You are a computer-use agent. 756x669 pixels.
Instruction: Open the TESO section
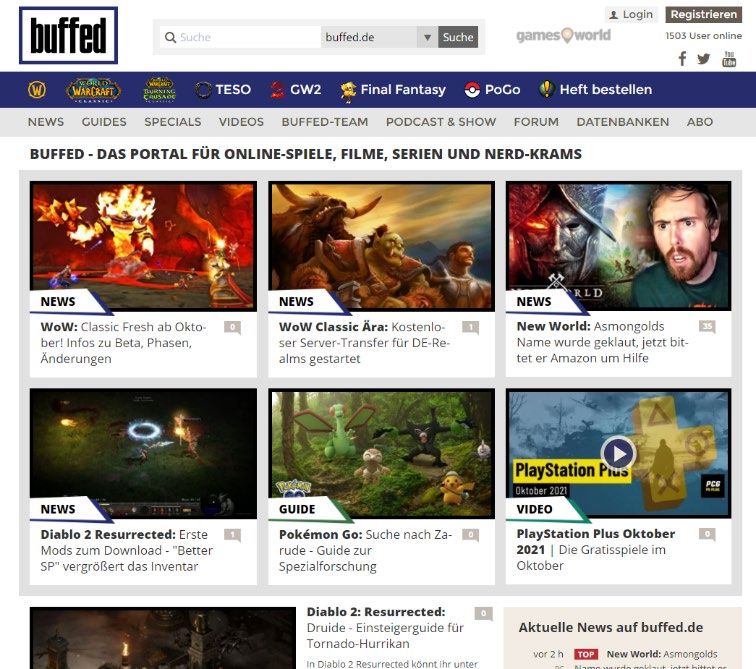point(223,90)
